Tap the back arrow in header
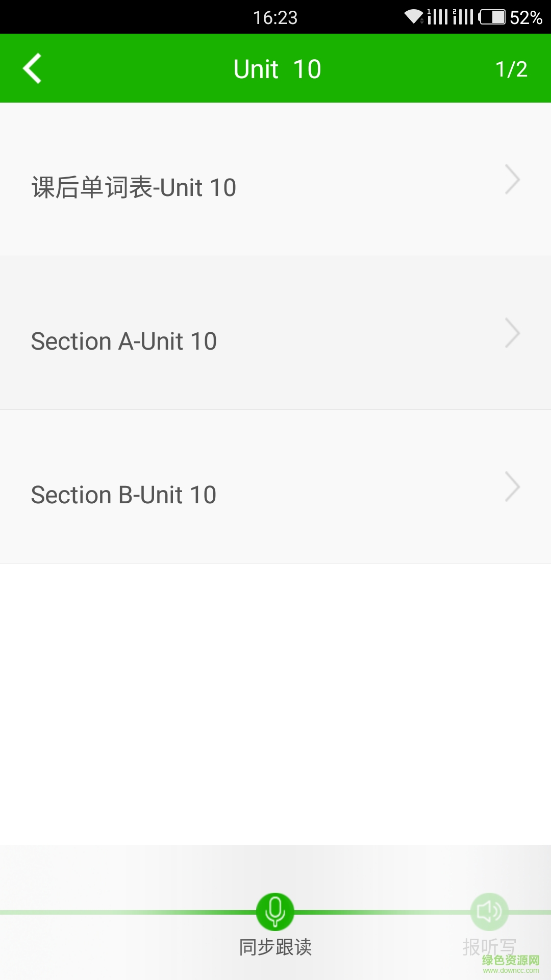The height and width of the screenshot is (980, 551). (x=32, y=68)
